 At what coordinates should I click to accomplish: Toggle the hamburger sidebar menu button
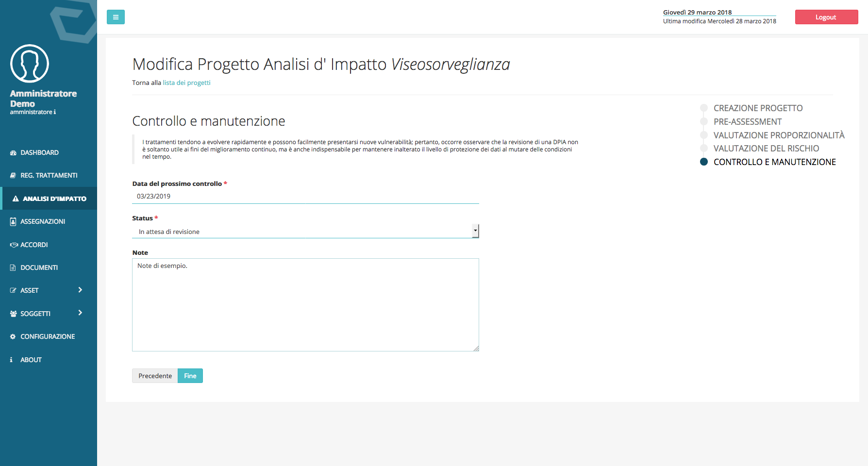pyautogui.click(x=116, y=17)
